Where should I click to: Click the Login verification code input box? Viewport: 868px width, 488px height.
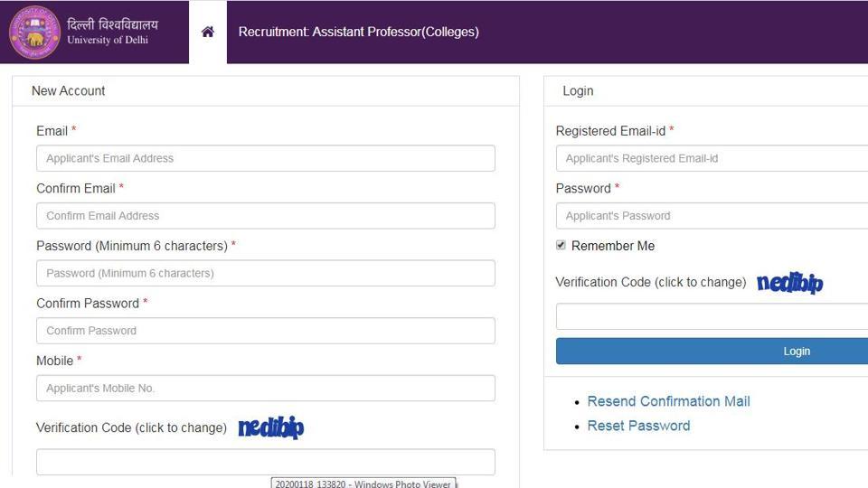point(712,316)
